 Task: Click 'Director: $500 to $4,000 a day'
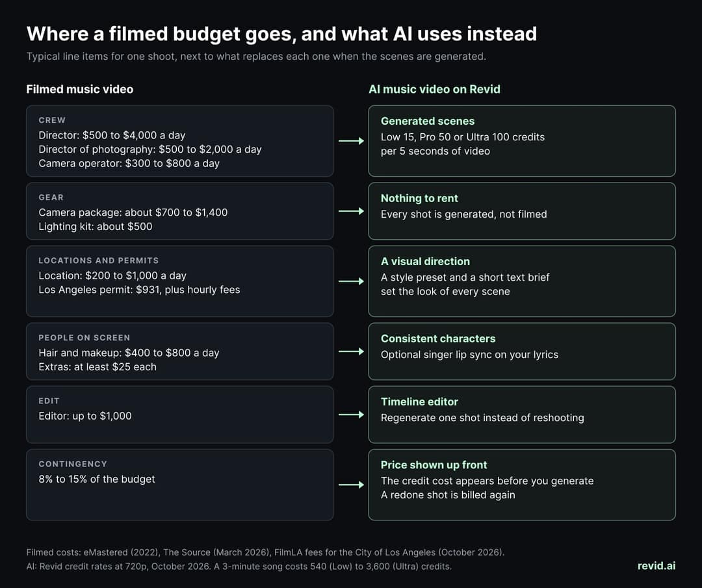pyautogui.click(x=112, y=135)
